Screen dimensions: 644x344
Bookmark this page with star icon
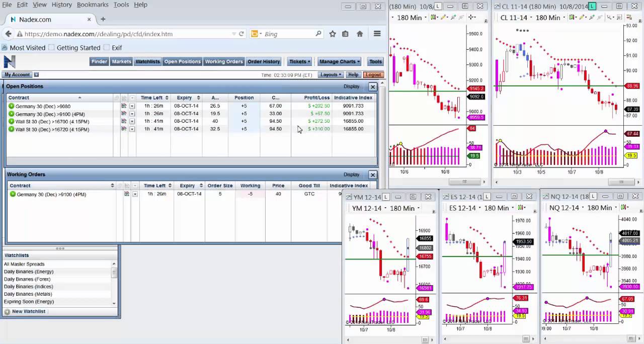[333, 34]
